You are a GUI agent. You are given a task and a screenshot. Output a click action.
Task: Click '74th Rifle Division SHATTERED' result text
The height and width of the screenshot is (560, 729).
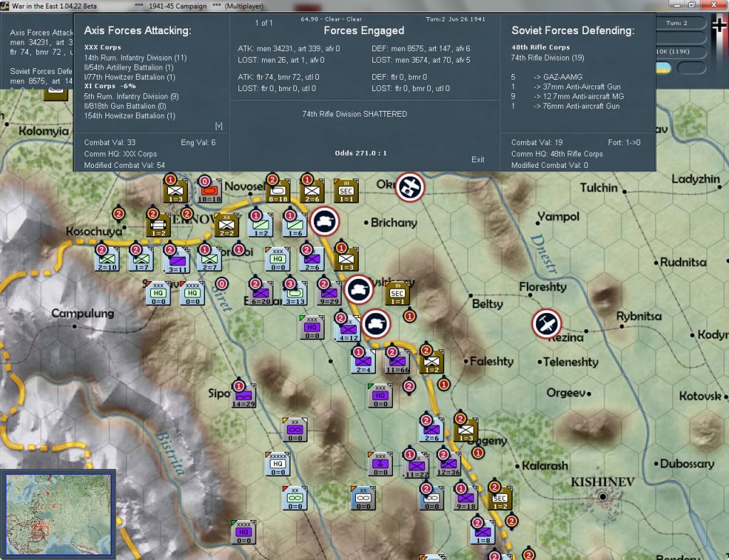(355, 114)
